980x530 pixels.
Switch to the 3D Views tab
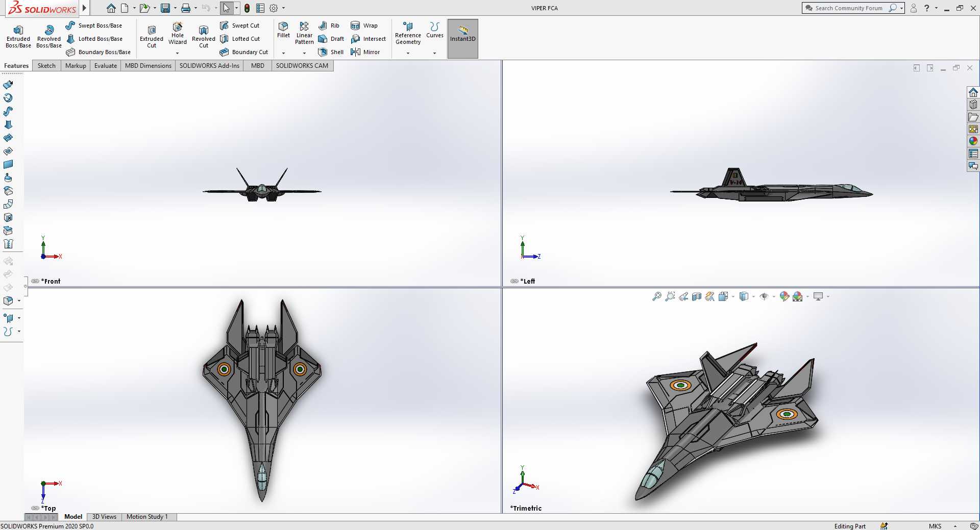pos(104,517)
